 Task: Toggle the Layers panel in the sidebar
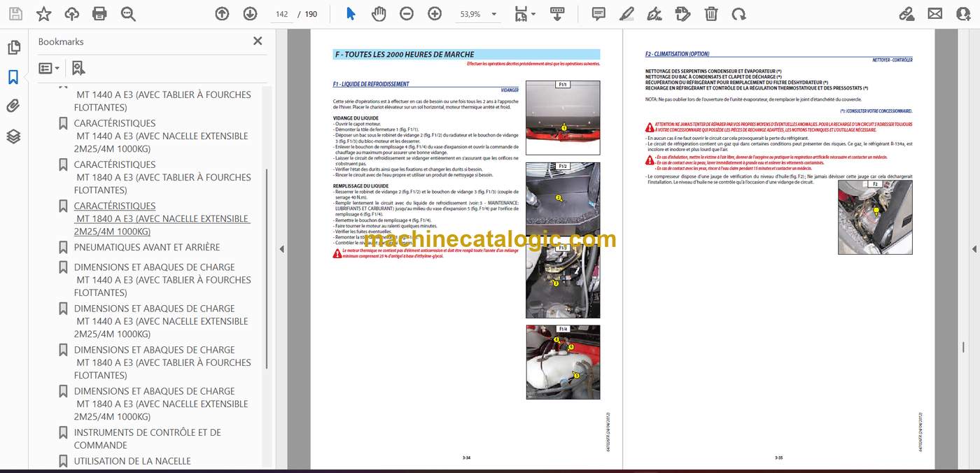(x=13, y=136)
